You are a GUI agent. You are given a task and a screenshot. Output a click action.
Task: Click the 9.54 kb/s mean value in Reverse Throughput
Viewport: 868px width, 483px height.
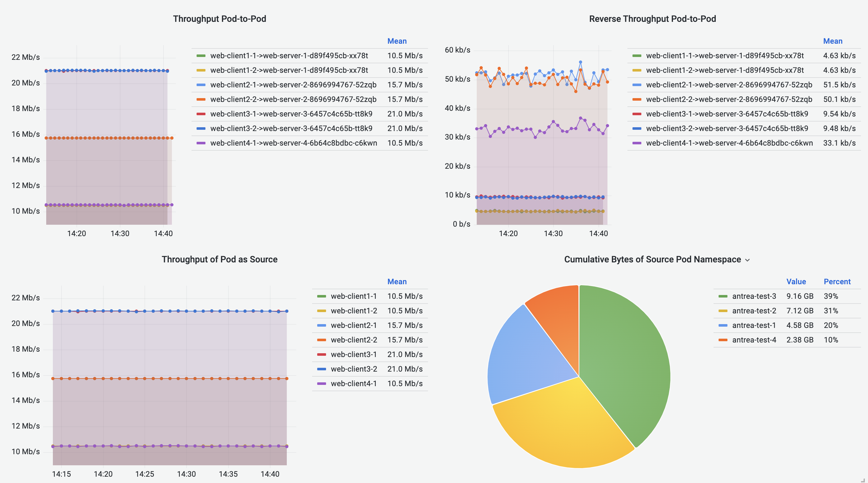[x=839, y=114]
